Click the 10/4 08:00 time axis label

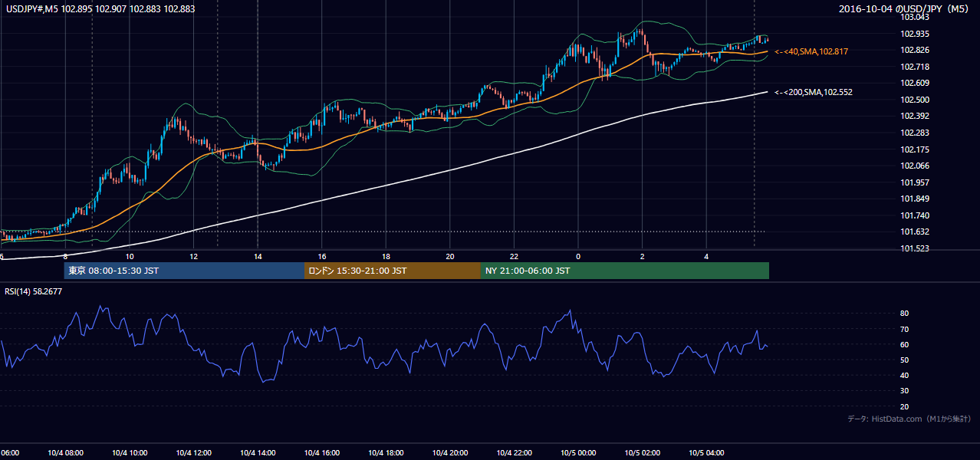click(65, 452)
